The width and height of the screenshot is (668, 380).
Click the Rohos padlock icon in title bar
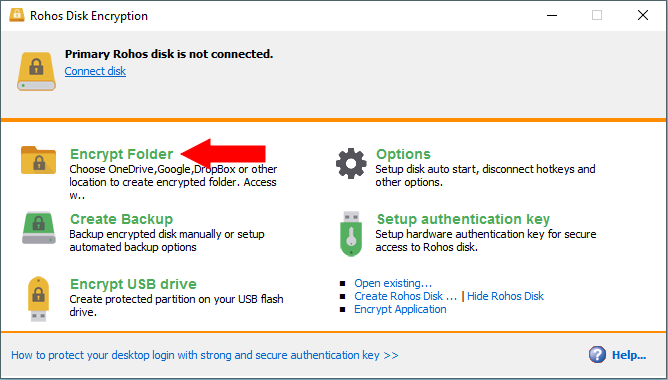[17, 15]
